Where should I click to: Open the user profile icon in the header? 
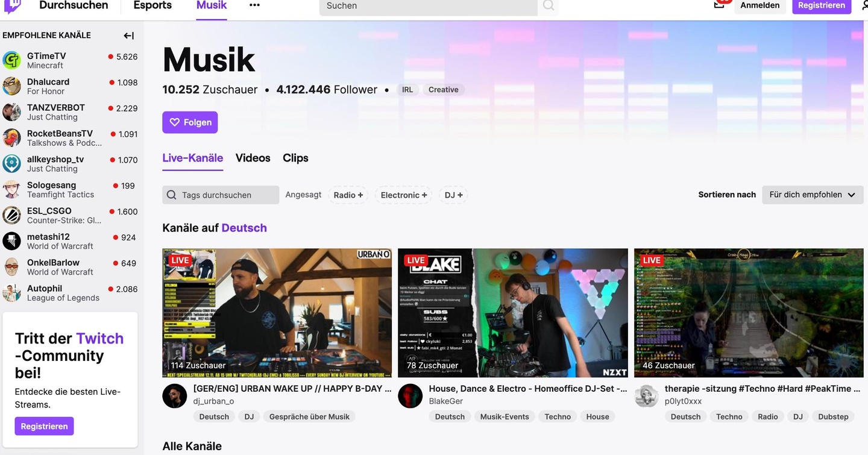[x=864, y=5]
